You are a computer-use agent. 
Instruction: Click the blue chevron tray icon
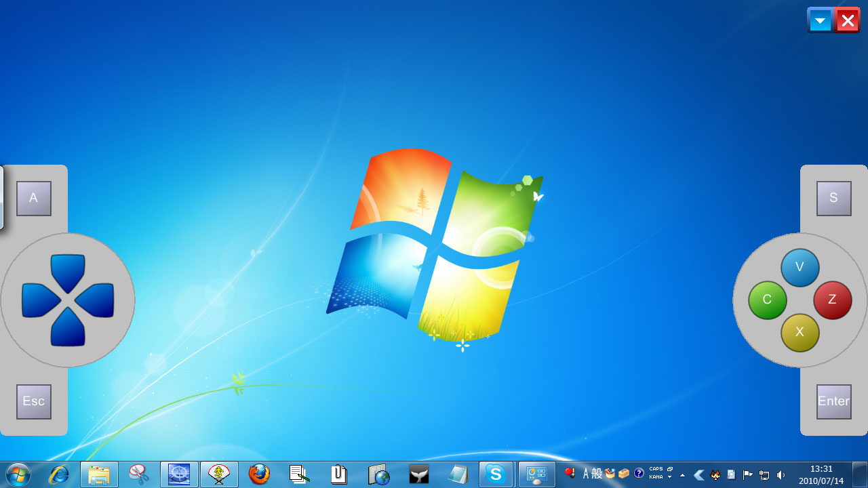pos(699,475)
